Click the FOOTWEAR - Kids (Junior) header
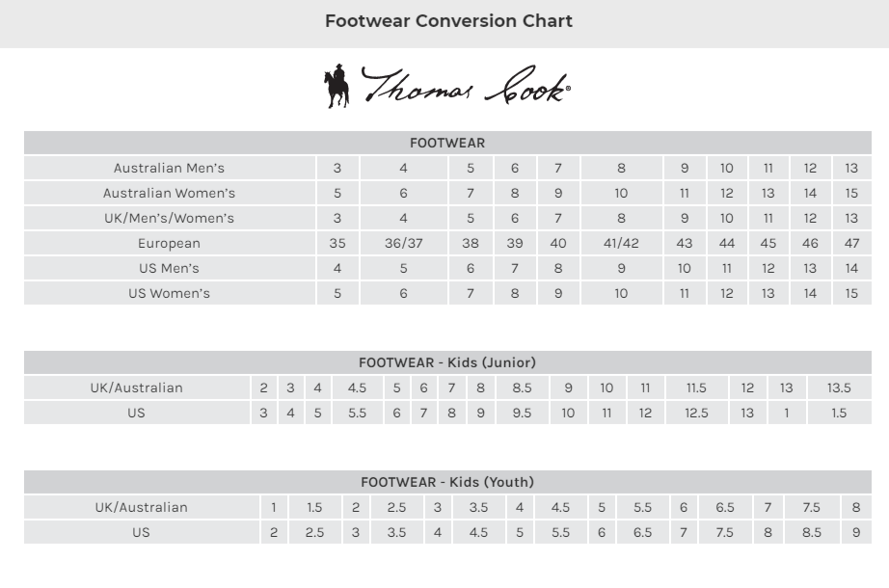 [447, 363]
